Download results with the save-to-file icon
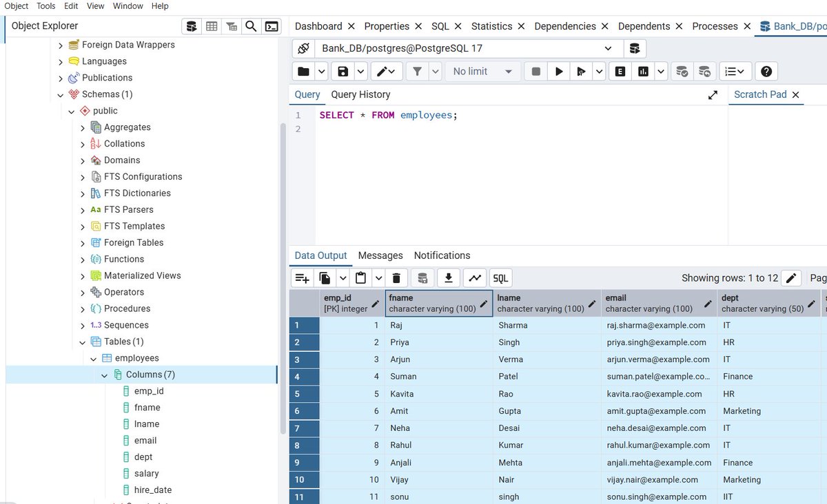The image size is (827, 504). point(449,278)
